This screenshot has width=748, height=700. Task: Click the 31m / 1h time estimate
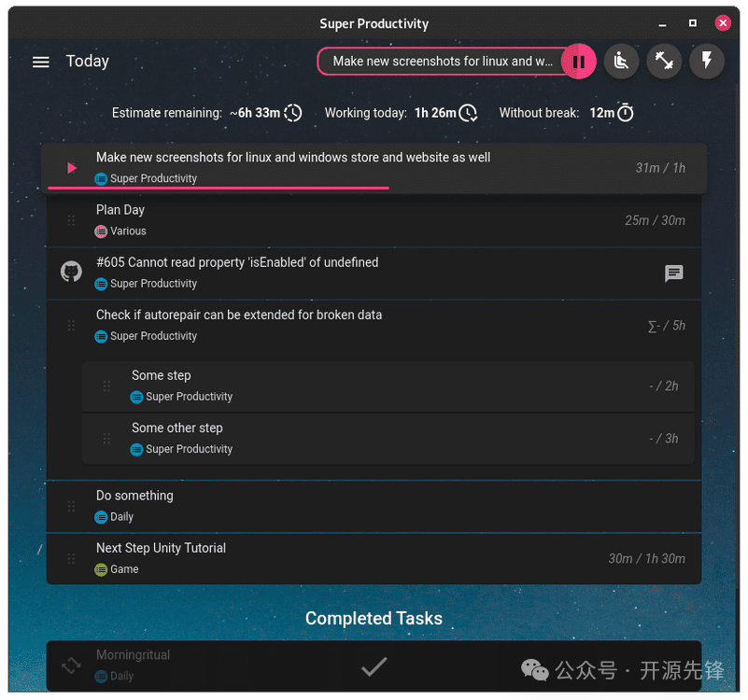pyautogui.click(x=660, y=168)
